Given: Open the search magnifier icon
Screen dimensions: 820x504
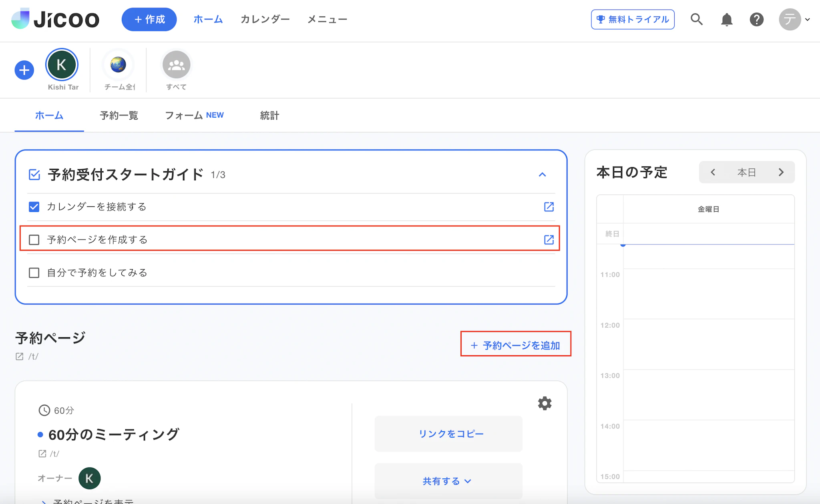Looking at the screenshot, I should pos(696,19).
